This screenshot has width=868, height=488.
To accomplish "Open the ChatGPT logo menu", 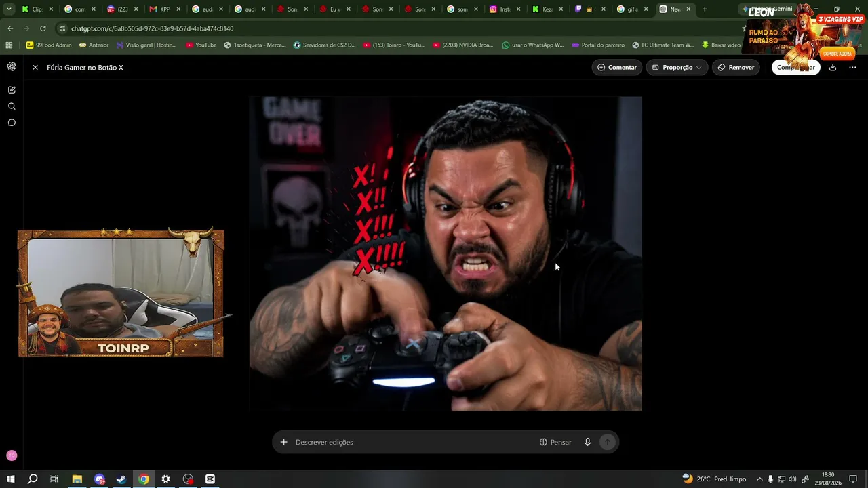I will point(12,66).
